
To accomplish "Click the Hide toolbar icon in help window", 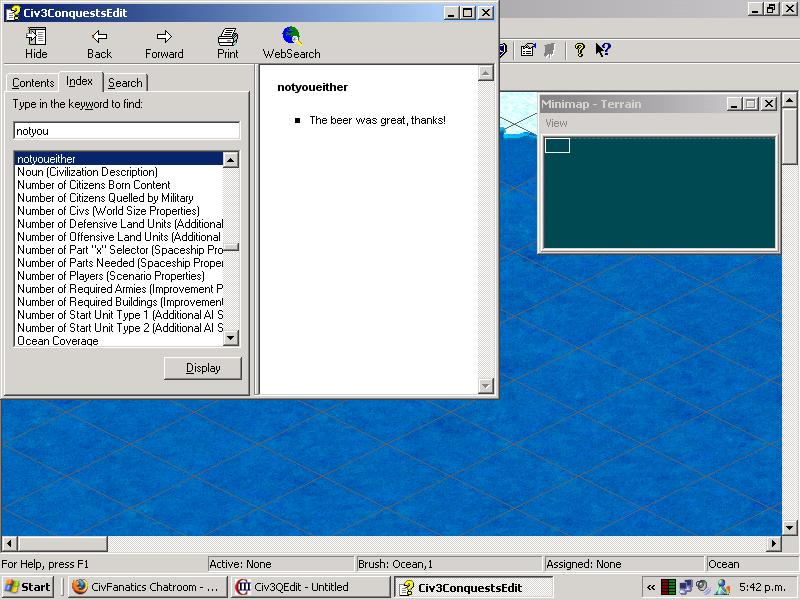I will coord(36,43).
